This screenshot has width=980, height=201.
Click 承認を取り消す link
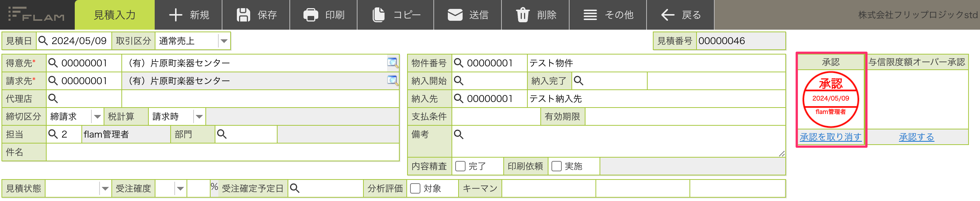(x=830, y=137)
